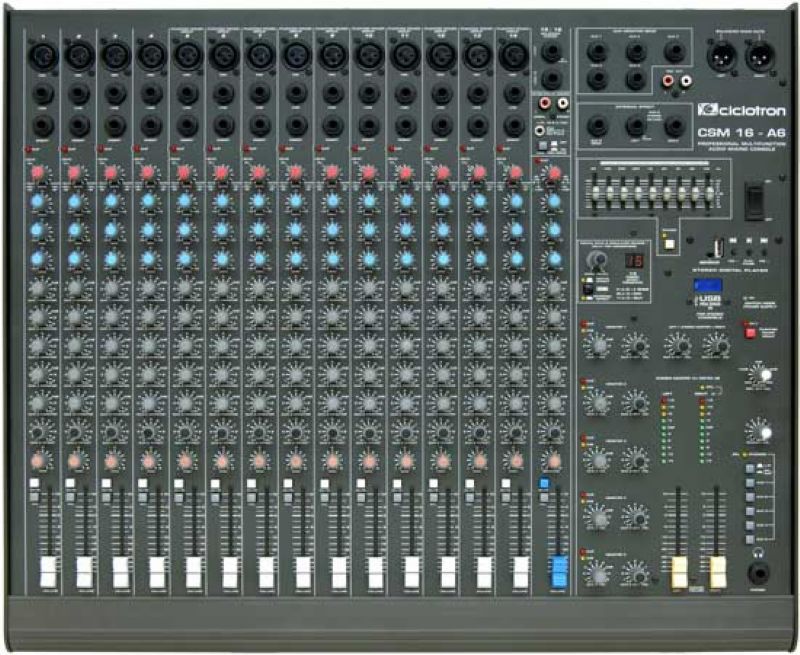Click the effects preset selector knob

click(x=599, y=259)
